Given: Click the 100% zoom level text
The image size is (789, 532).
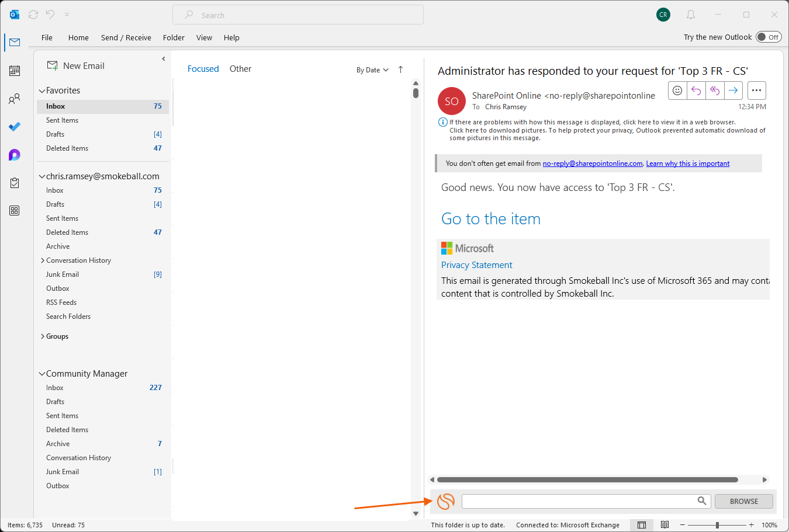Looking at the screenshot, I should pos(769,525).
